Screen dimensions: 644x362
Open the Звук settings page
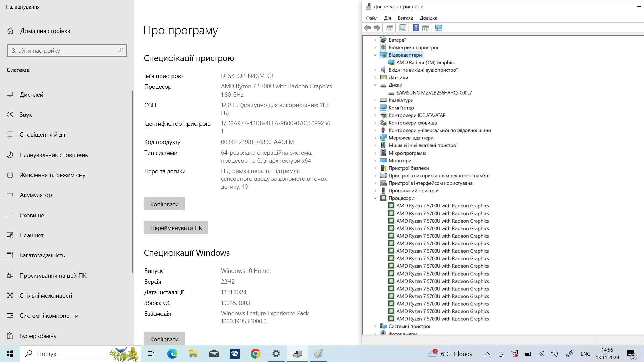pos(67,115)
